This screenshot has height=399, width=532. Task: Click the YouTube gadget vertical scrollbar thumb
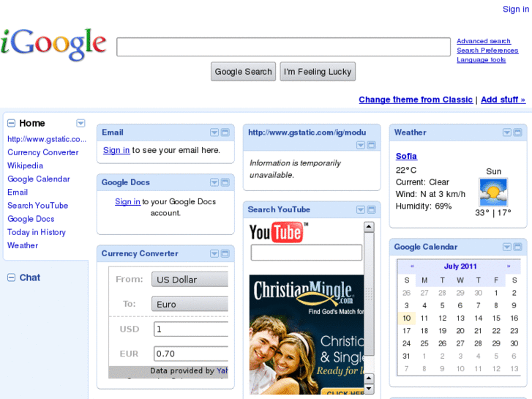[x=369, y=294]
